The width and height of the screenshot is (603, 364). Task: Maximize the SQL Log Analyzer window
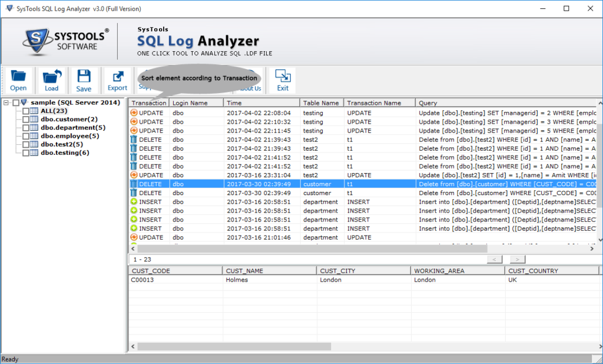pos(566,8)
